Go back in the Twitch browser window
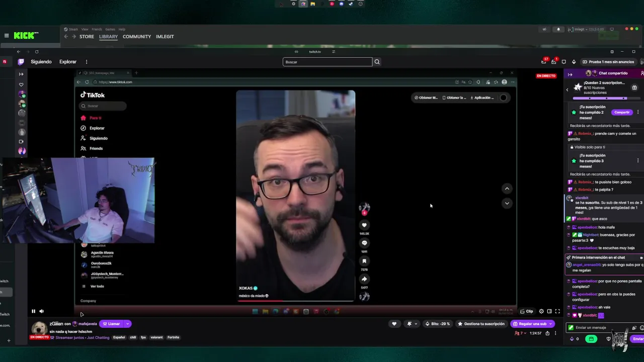Viewport: 644px width, 362px height. (x=19, y=52)
